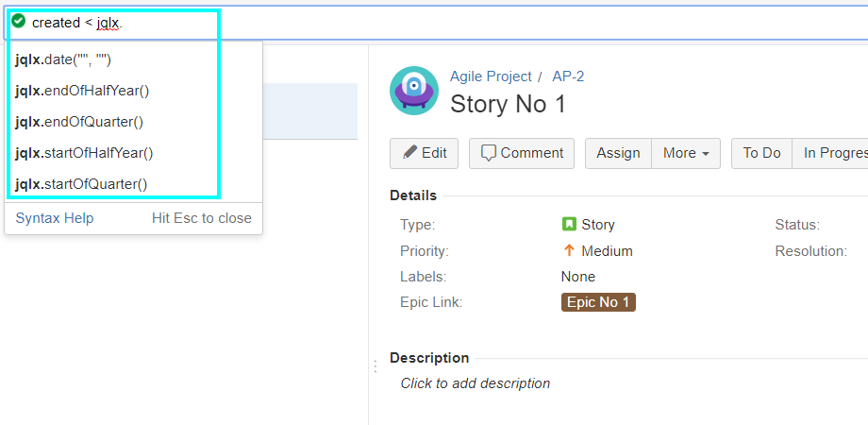Open the Agile Project breadcrumb link
The image size is (868, 425).
pos(491,76)
